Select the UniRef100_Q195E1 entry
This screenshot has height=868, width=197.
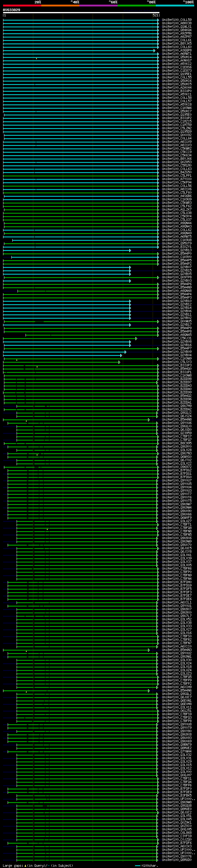176,74
